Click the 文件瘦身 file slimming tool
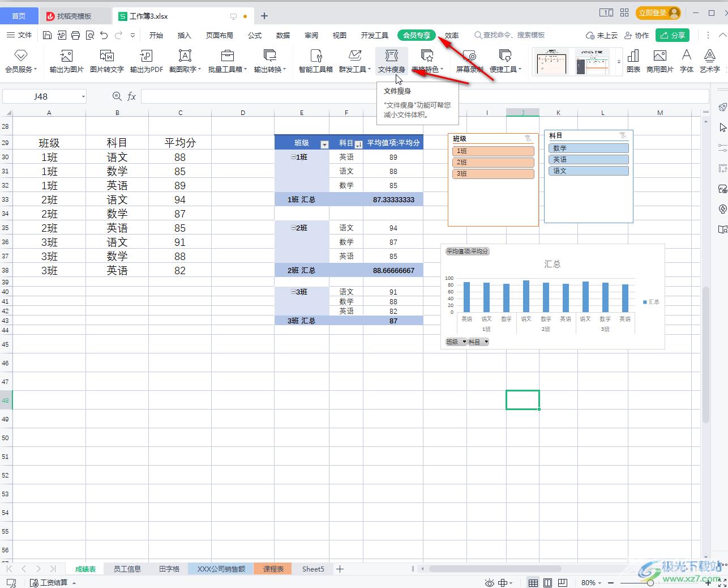 [x=391, y=61]
